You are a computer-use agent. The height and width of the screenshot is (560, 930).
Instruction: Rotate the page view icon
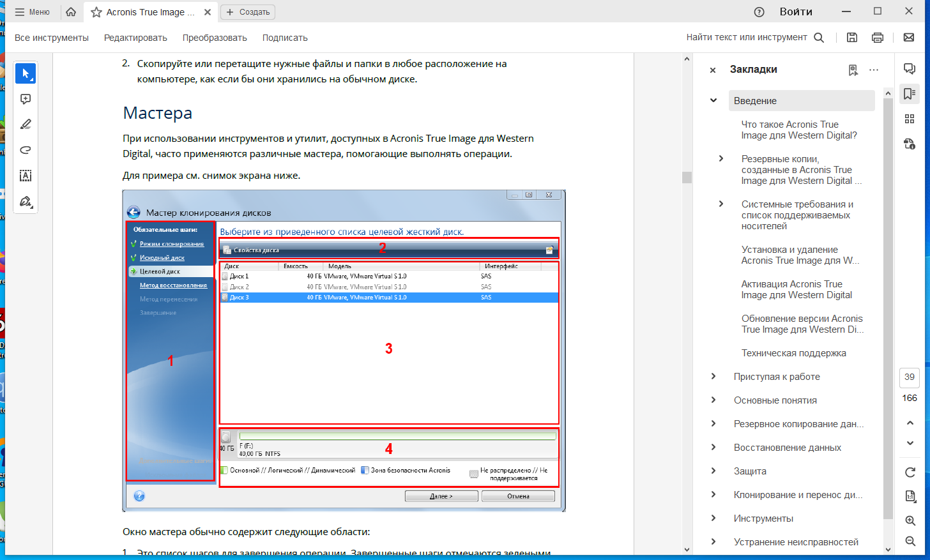(910, 473)
